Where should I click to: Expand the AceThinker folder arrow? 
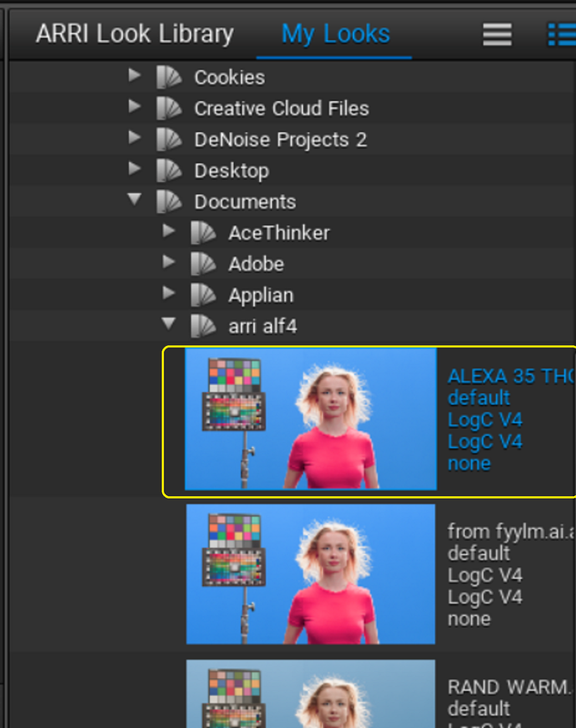[169, 230]
